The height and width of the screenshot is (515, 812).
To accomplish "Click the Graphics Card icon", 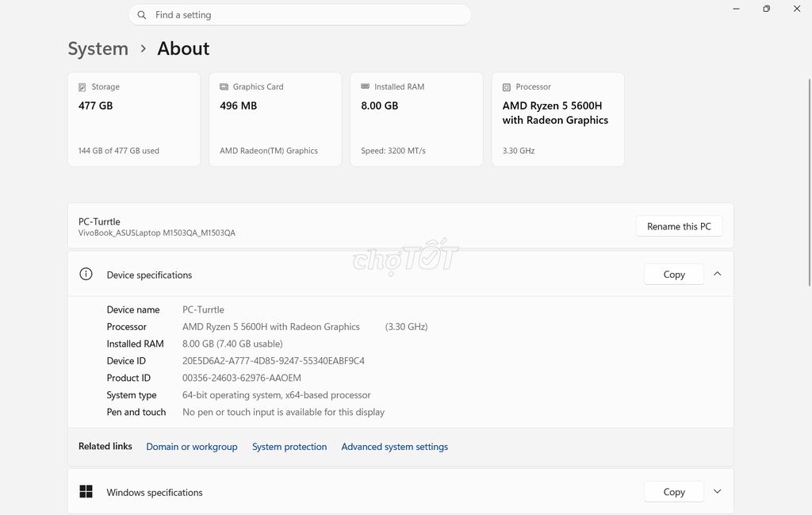I will point(223,86).
